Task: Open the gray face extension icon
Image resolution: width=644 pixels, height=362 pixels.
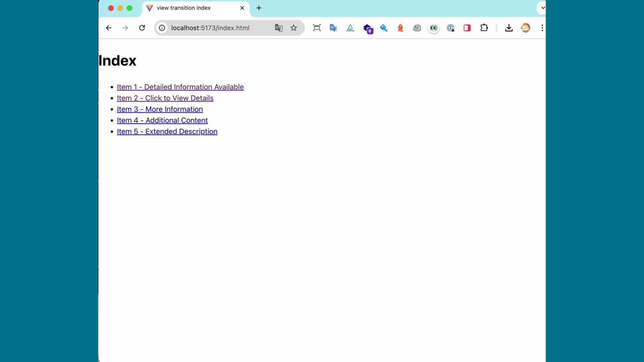Action: [417, 28]
